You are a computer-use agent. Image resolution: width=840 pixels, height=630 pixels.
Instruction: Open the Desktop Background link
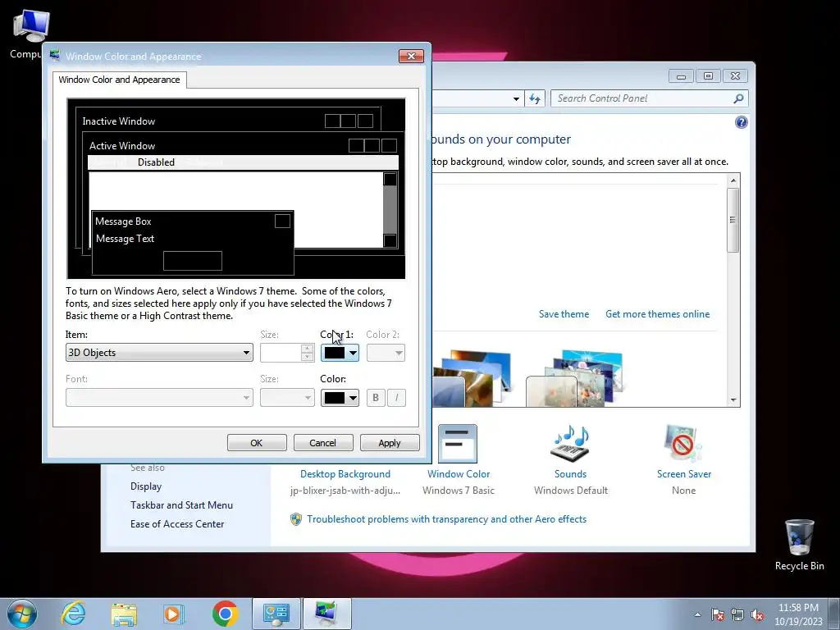click(345, 474)
